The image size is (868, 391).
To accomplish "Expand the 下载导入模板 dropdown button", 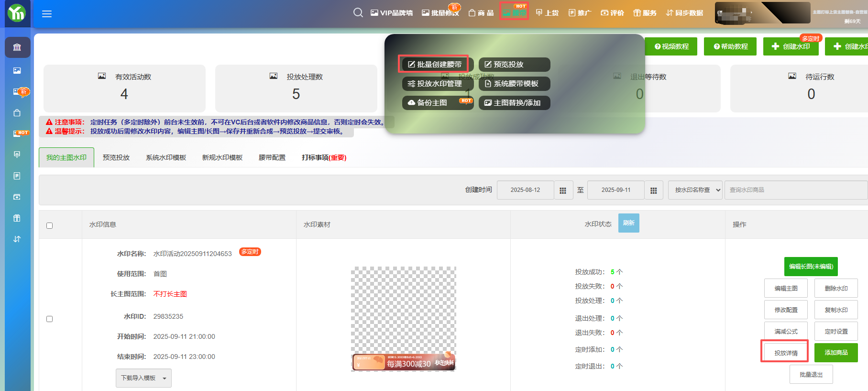I will (x=143, y=378).
